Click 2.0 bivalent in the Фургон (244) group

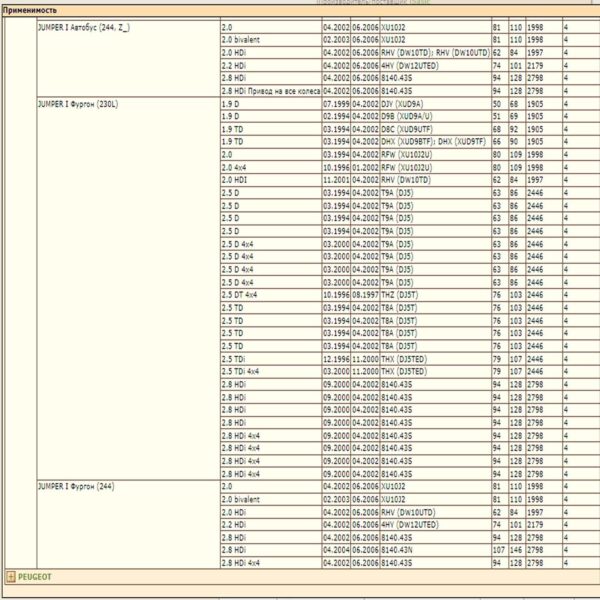coord(271,499)
